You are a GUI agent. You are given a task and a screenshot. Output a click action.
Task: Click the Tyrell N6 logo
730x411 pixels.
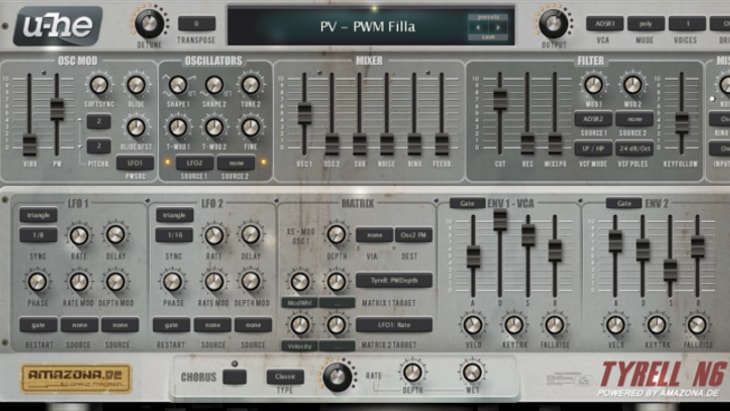pyautogui.click(x=662, y=375)
